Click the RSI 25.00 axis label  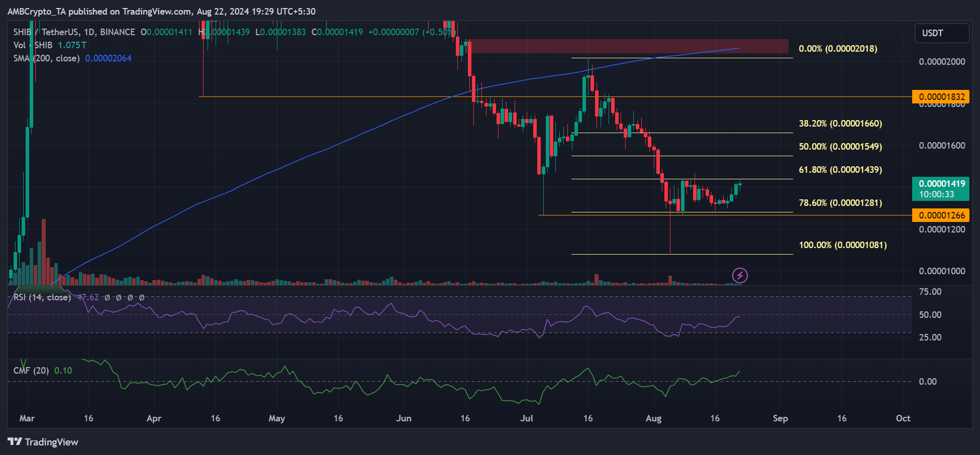pos(930,337)
